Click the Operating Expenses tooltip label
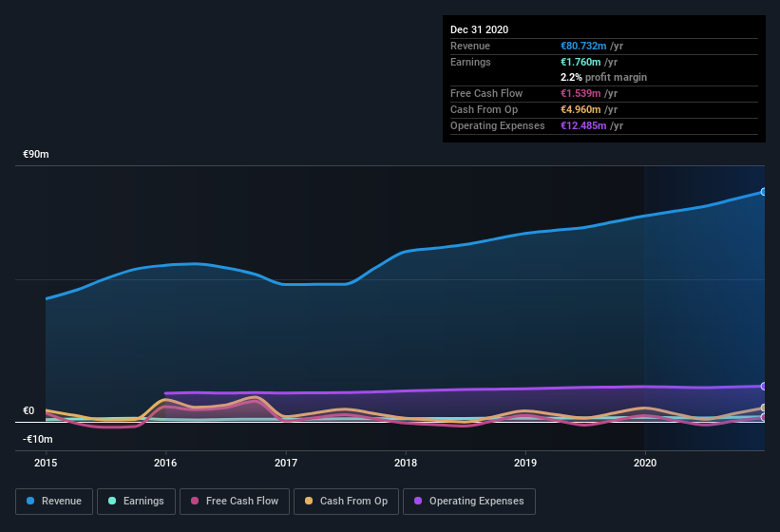Viewport: 780px width, 532px height. pos(498,125)
